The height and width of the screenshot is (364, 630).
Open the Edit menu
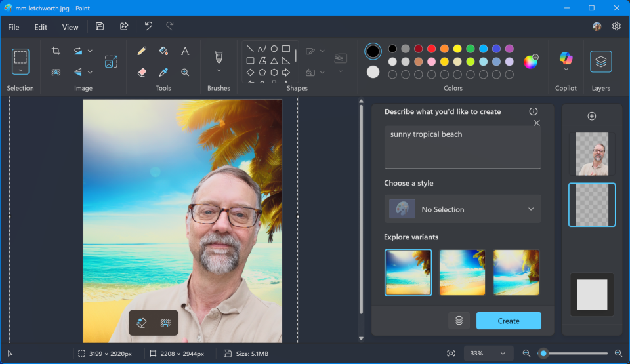pos(41,27)
